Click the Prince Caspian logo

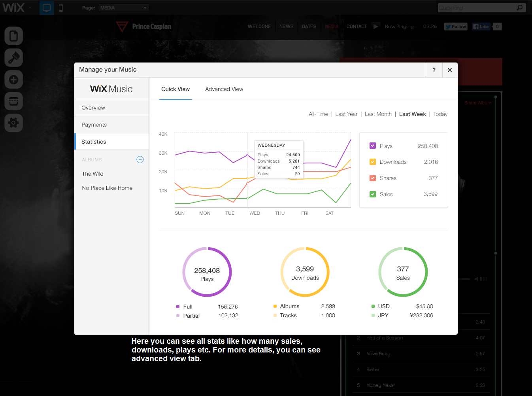[144, 27]
